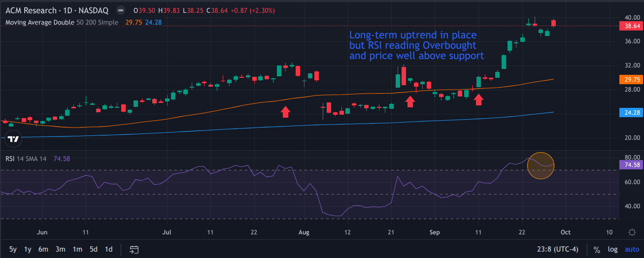Open the ACM Research symbol title
This screenshot has height=258, width=644.
32,10
